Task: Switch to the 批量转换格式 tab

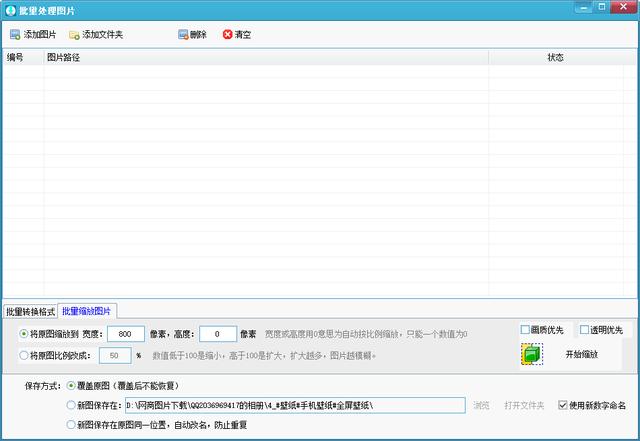Action: pos(30,311)
